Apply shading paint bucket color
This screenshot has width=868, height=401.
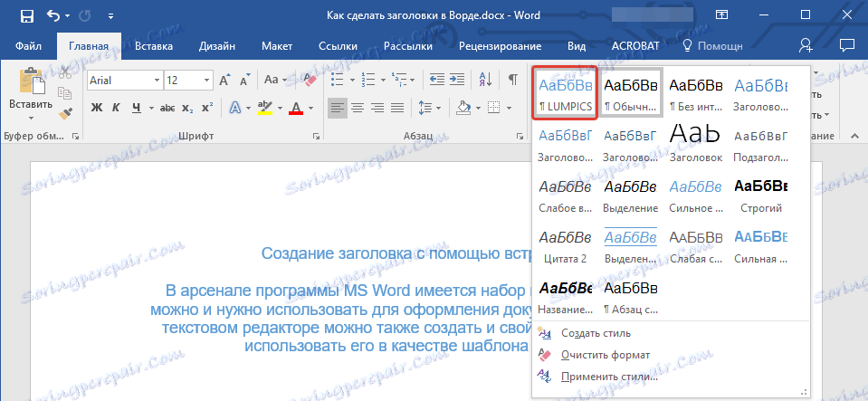click(x=463, y=108)
